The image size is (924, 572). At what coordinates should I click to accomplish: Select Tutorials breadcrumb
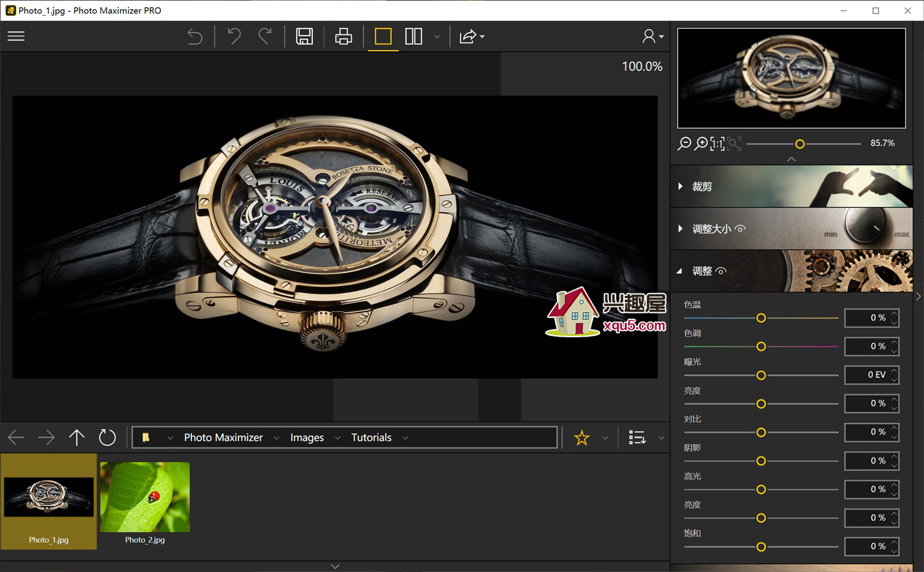[371, 438]
